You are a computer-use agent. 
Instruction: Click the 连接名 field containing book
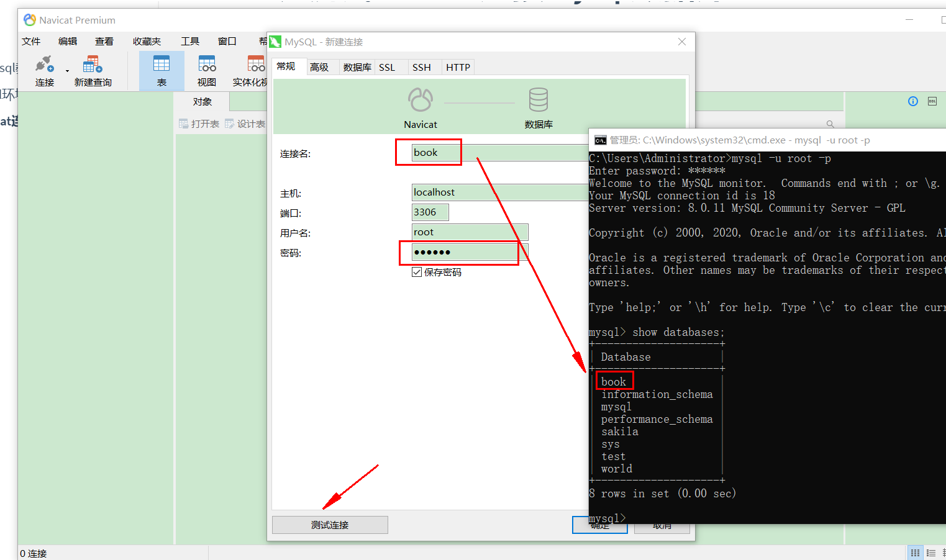coord(500,153)
